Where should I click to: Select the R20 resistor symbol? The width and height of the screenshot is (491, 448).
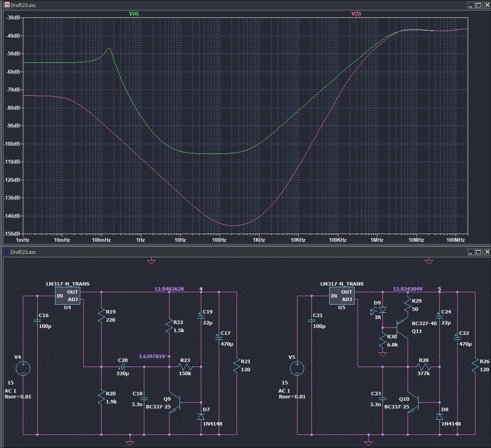click(101, 398)
